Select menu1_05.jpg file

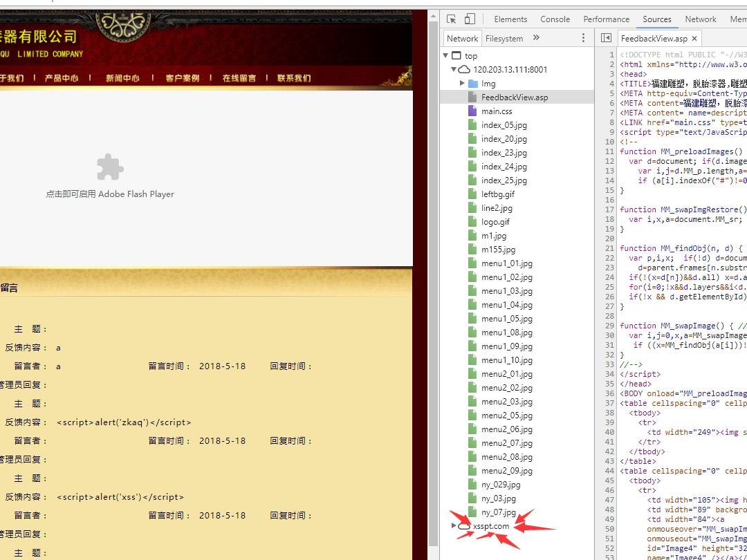pos(507,318)
